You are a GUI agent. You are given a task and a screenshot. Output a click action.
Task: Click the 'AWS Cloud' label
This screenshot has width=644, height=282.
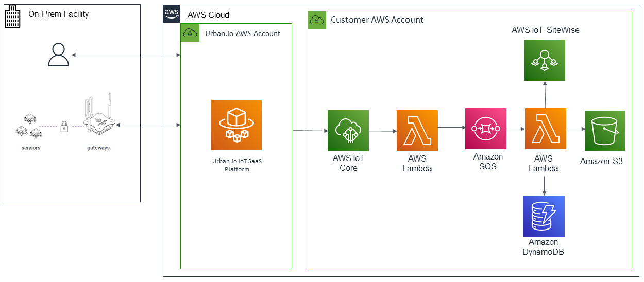[209, 15]
